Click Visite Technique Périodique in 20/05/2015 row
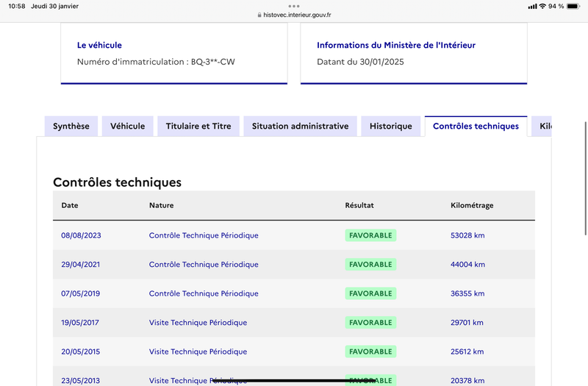This screenshot has height=386, width=588. 198,352
